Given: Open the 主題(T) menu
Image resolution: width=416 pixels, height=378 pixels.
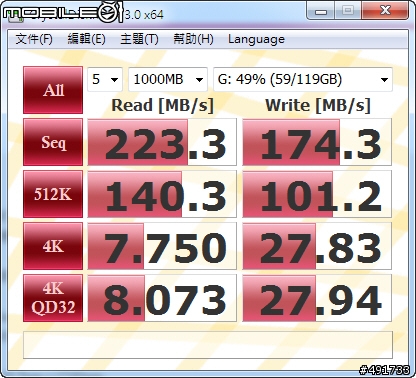Looking at the screenshot, I should click(x=139, y=39).
